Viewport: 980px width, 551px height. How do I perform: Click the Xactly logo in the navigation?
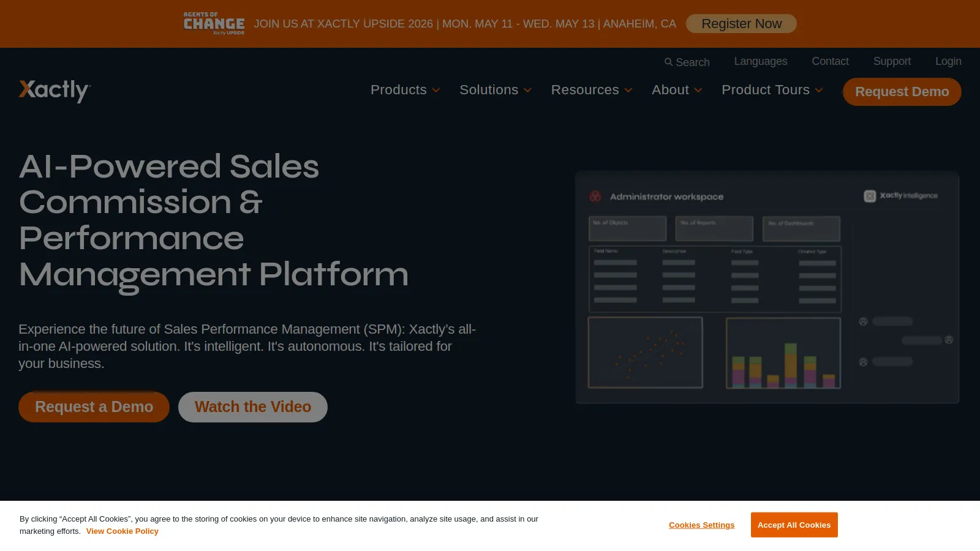click(54, 90)
